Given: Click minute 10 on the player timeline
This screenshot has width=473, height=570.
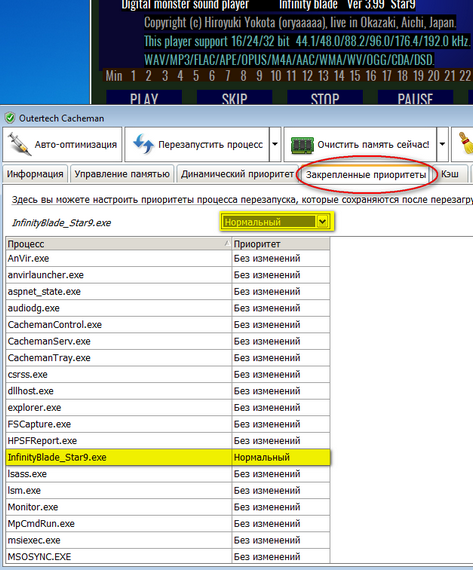Looking at the screenshot, I should (x=276, y=76).
